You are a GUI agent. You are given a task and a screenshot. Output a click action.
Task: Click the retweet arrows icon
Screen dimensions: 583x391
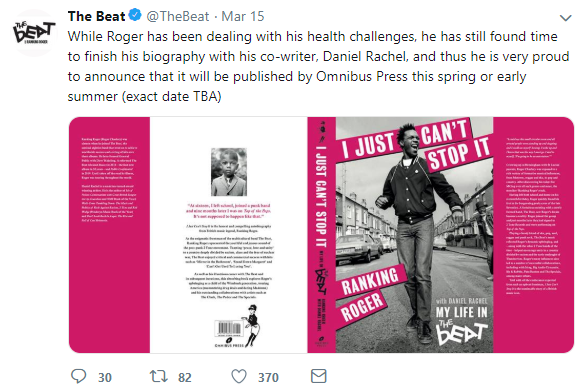coord(159,376)
